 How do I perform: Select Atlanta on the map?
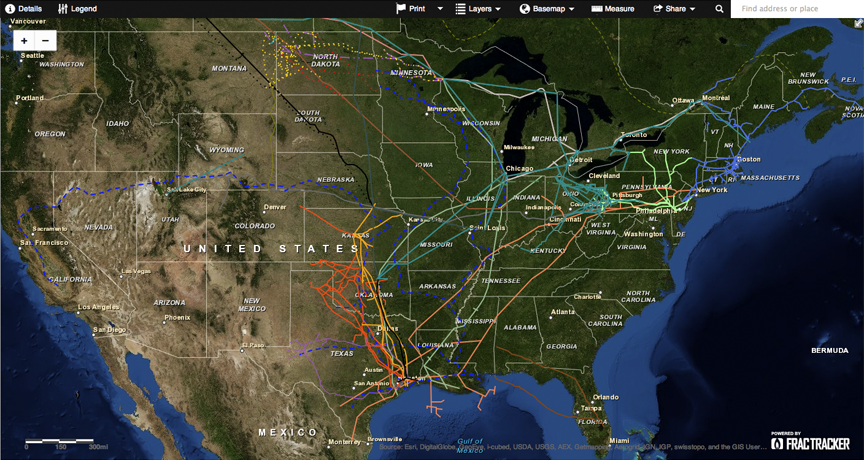pyautogui.click(x=563, y=311)
